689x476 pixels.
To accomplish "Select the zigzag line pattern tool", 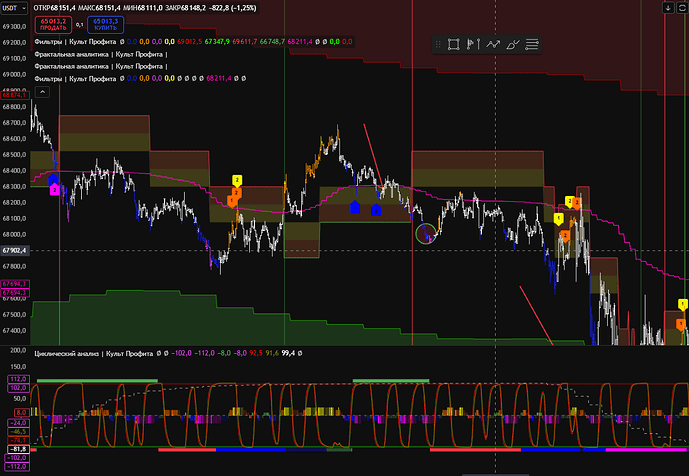I will 492,44.
